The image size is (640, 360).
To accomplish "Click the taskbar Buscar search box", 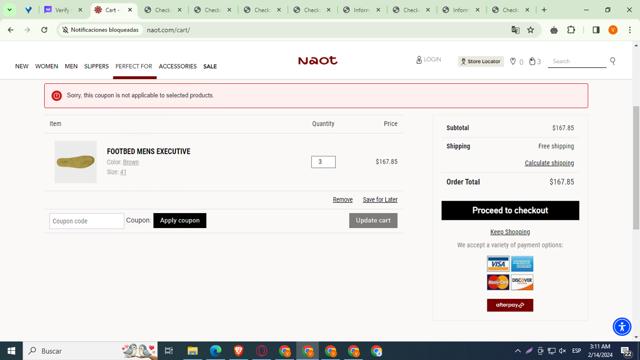I will tap(90, 351).
